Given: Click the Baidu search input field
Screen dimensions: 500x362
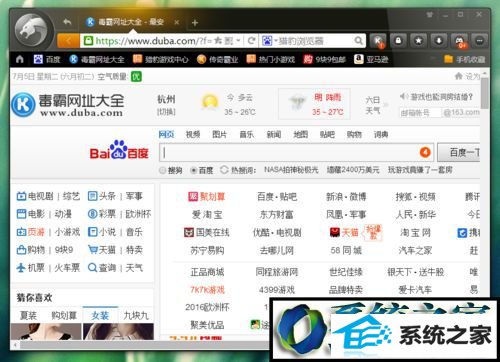Looking at the screenshot, I should coord(291,153).
